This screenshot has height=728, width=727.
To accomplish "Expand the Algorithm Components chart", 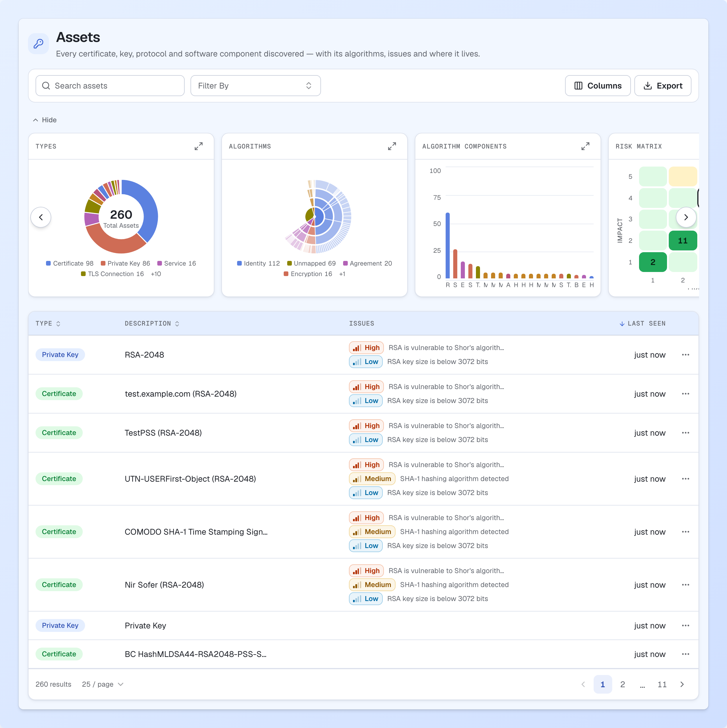I will coord(585,146).
